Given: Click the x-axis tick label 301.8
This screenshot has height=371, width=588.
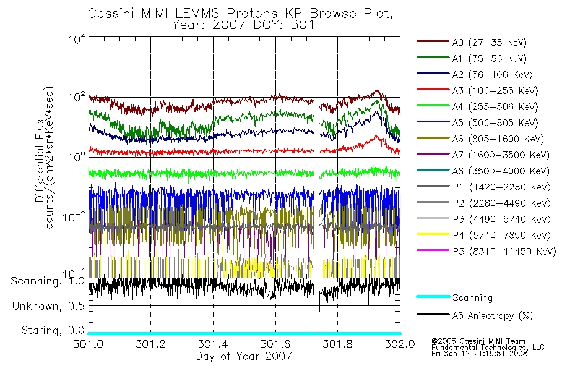Looking at the screenshot, I should point(337,344).
